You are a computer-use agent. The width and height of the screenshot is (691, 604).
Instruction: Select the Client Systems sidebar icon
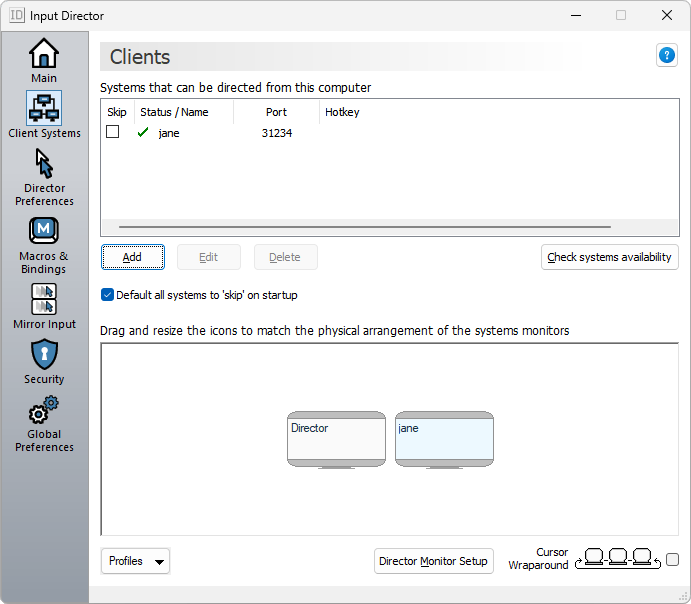pos(44,108)
